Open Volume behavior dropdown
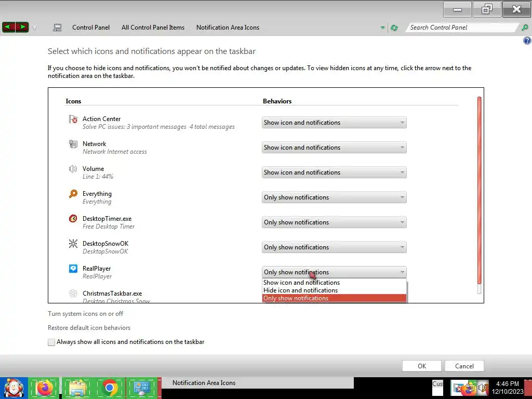Image resolution: width=532 pixels, height=399 pixels. pyautogui.click(x=334, y=172)
